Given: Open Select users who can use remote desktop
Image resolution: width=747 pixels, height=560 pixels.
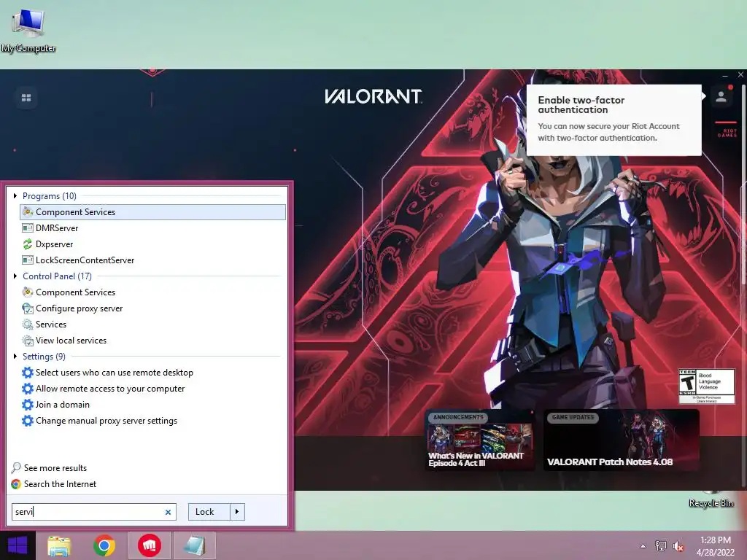Looking at the screenshot, I should (153, 373).
